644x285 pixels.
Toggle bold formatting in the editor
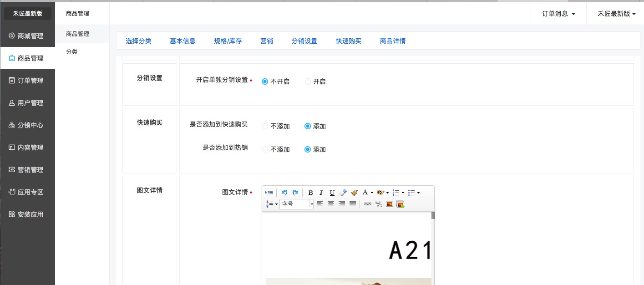(310, 193)
